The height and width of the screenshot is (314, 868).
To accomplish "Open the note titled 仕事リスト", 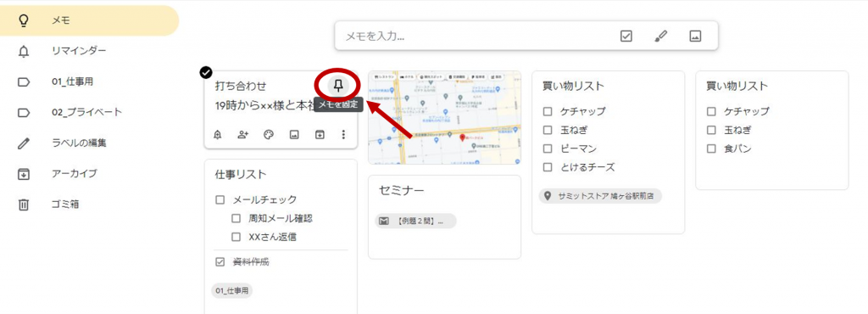I will tap(241, 175).
